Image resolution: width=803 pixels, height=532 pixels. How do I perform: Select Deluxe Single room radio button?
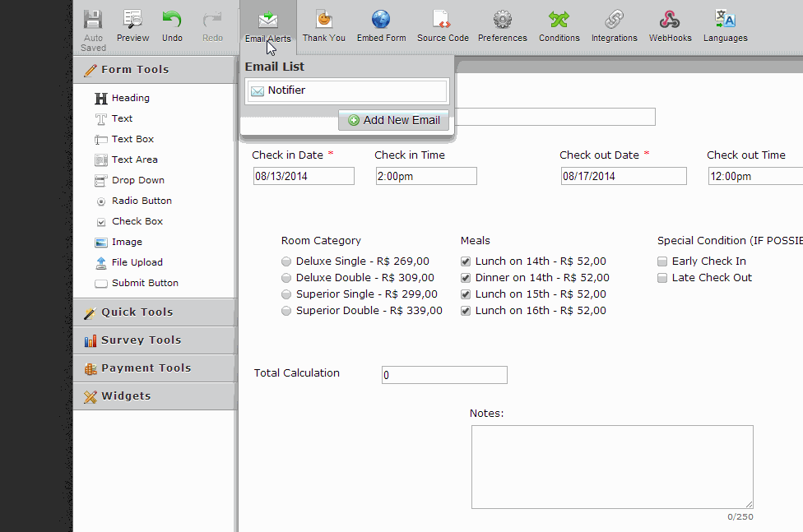pyautogui.click(x=286, y=261)
